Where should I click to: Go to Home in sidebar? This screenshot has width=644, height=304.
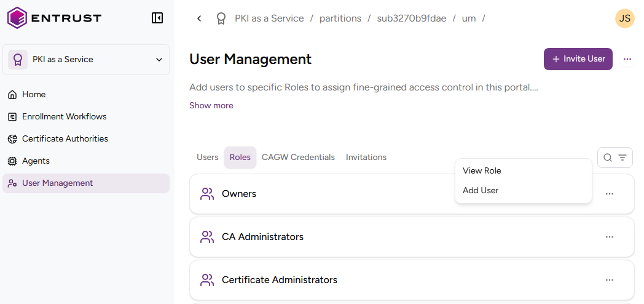[x=34, y=95]
